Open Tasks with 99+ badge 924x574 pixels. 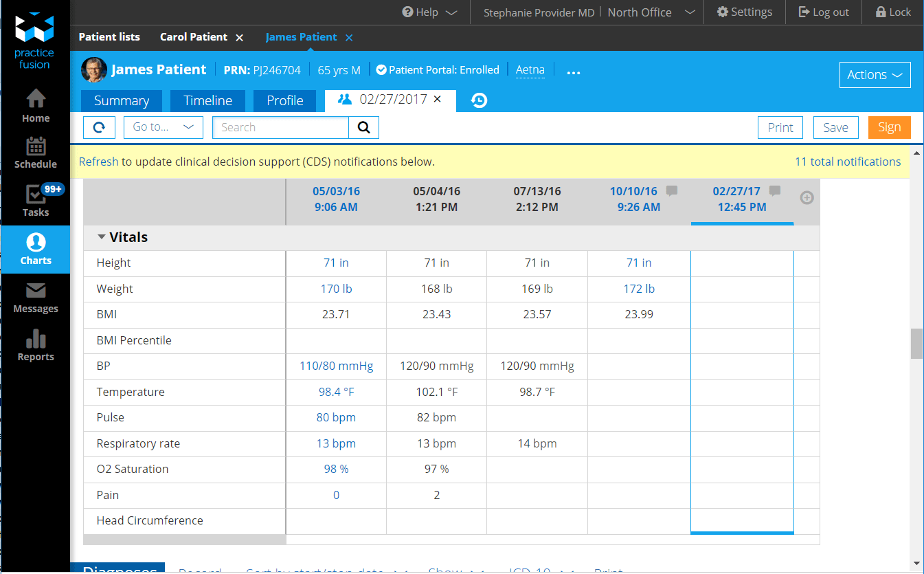[36, 200]
